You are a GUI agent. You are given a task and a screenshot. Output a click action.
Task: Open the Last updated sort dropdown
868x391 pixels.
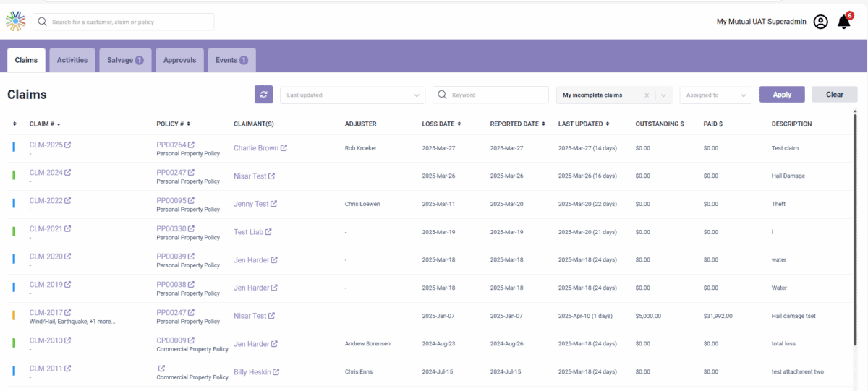pos(352,95)
